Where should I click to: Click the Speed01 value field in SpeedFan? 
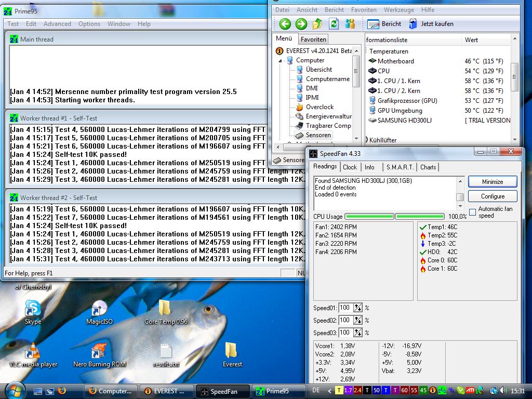coord(346,308)
